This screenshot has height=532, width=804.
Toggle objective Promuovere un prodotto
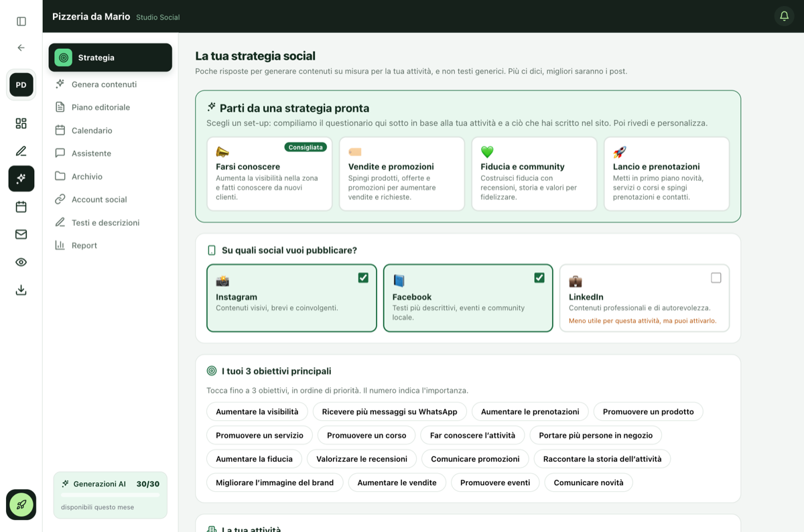point(649,411)
